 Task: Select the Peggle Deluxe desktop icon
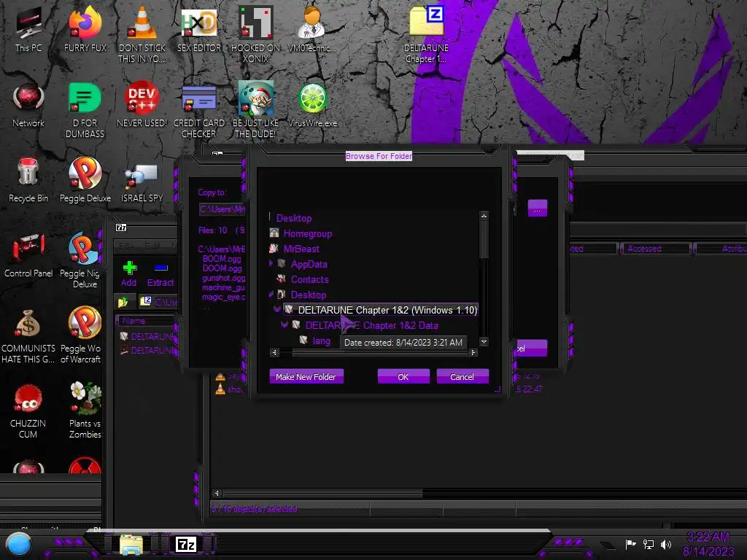tap(85, 180)
